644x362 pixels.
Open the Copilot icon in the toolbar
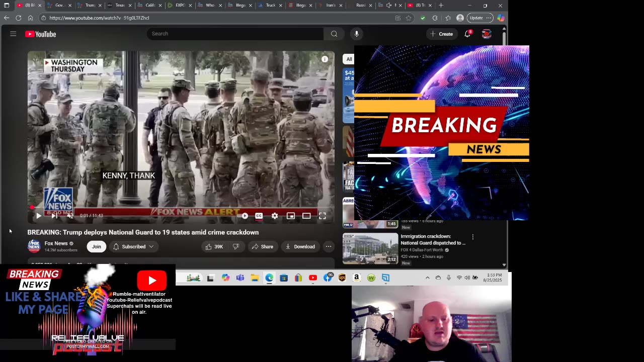501,18
